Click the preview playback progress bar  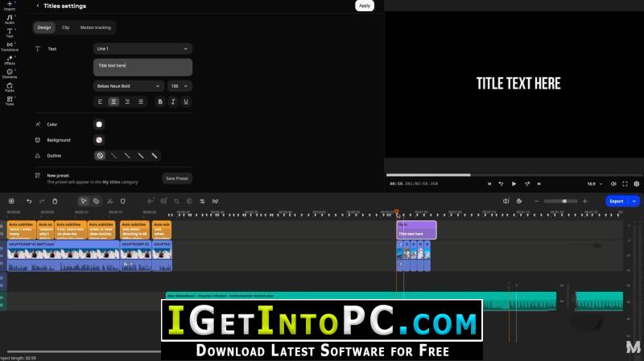(514, 174)
